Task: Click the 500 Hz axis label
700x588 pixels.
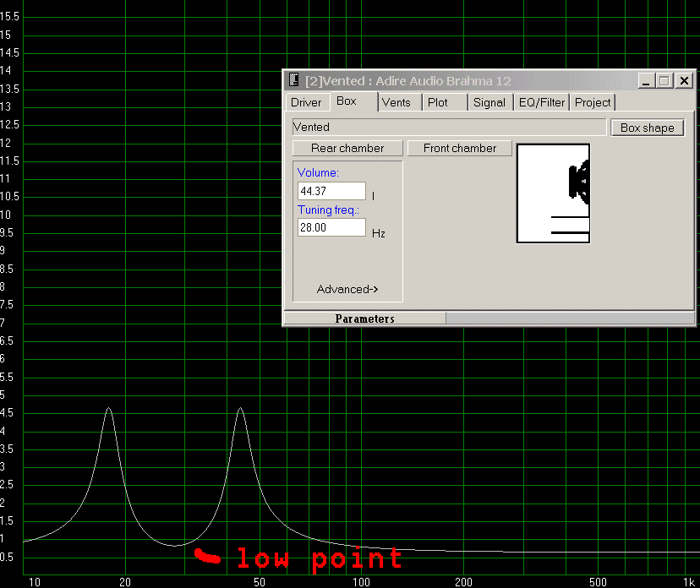Action: [x=598, y=582]
